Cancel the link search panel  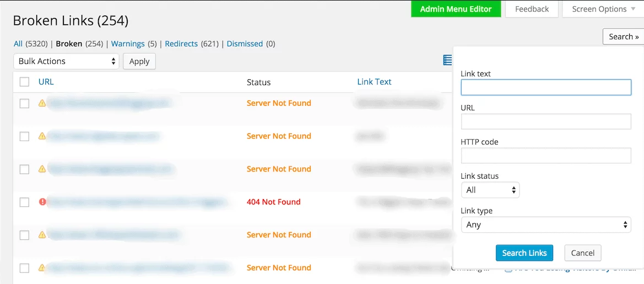click(583, 253)
